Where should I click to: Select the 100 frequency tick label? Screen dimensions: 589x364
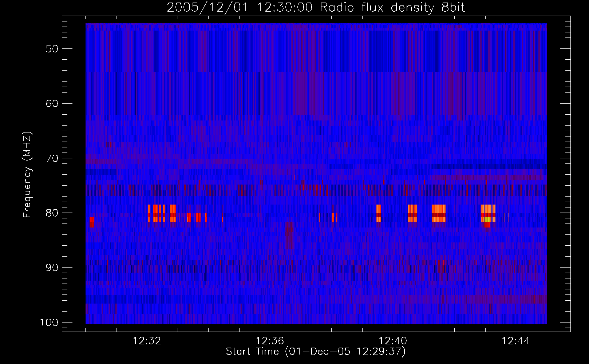pos(49,323)
